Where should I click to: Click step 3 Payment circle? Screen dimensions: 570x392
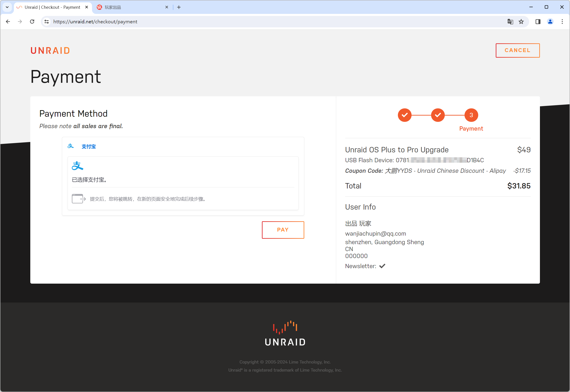point(471,115)
